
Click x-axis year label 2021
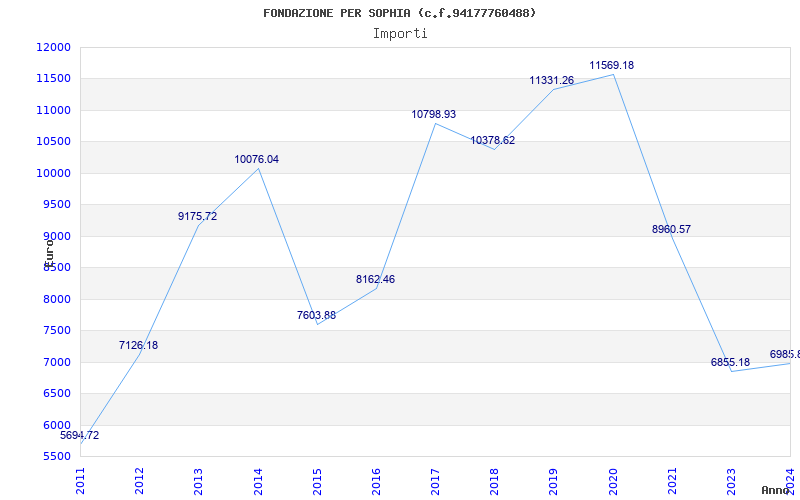pyautogui.click(x=672, y=481)
